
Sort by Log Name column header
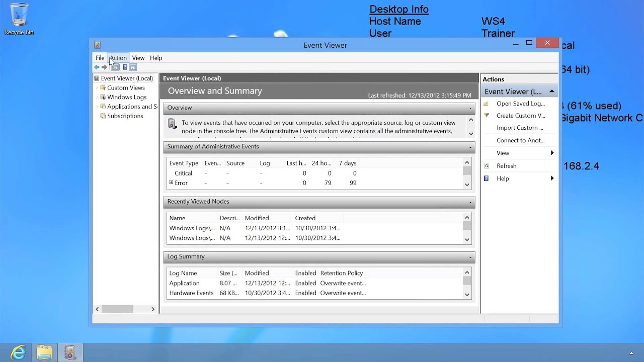pyautogui.click(x=183, y=273)
